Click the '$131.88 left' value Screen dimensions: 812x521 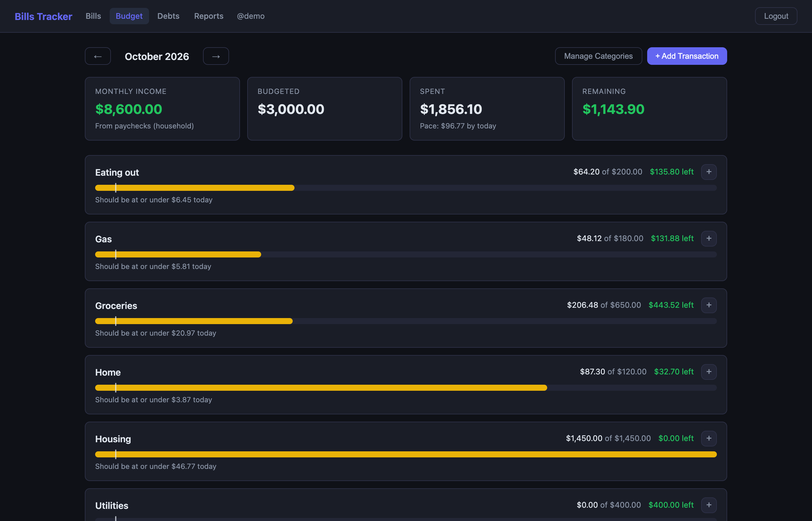coord(672,238)
